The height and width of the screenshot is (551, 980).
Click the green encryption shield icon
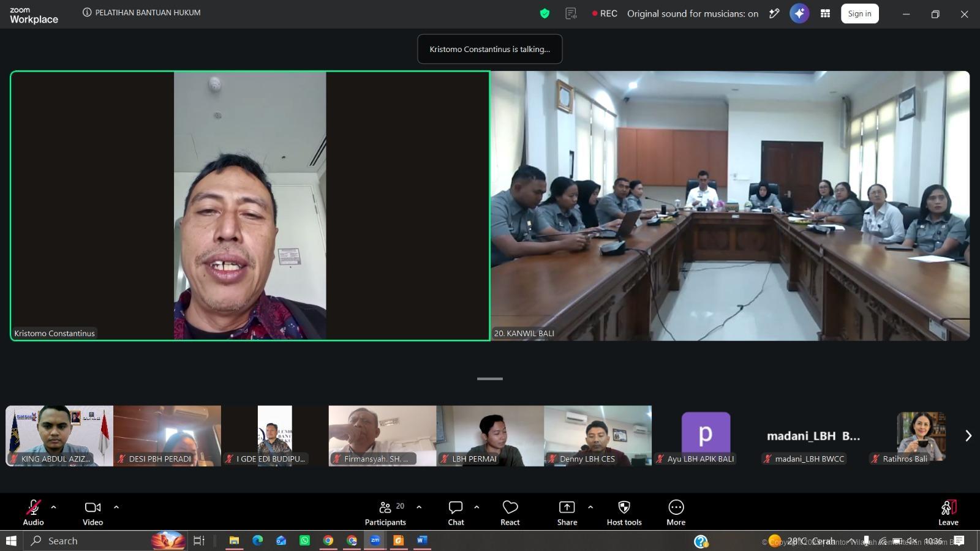(x=545, y=13)
